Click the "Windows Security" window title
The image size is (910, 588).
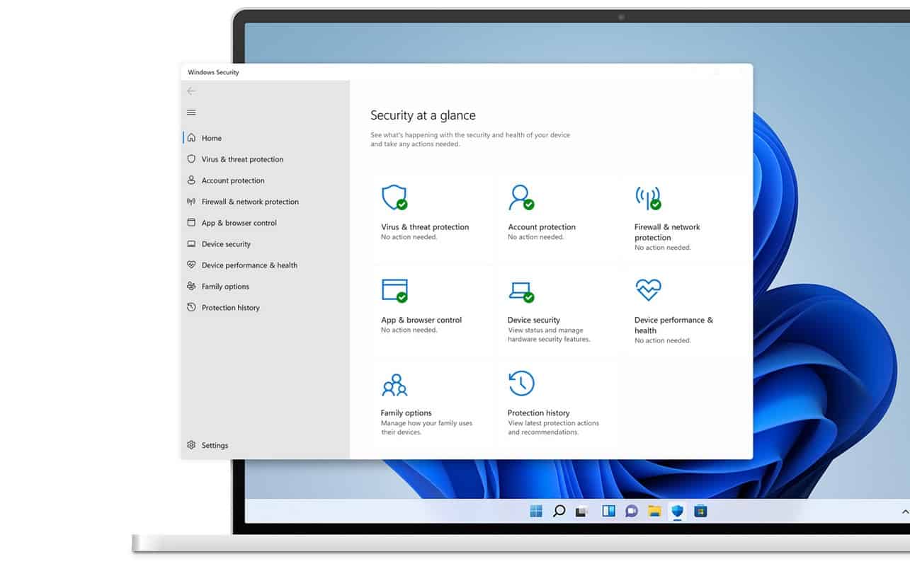[213, 72]
